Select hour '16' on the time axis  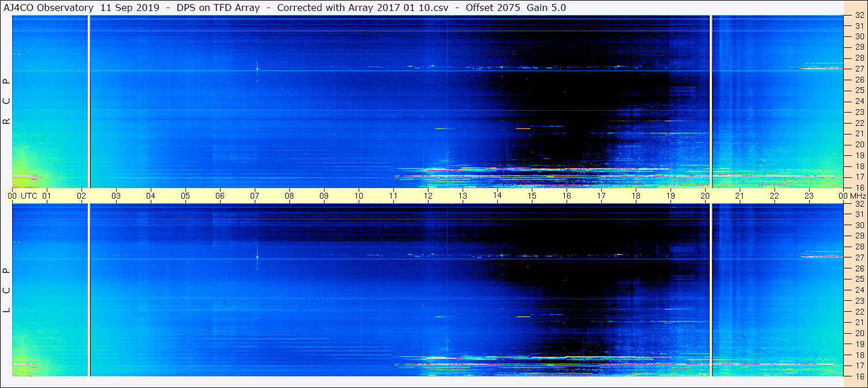[x=567, y=196]
